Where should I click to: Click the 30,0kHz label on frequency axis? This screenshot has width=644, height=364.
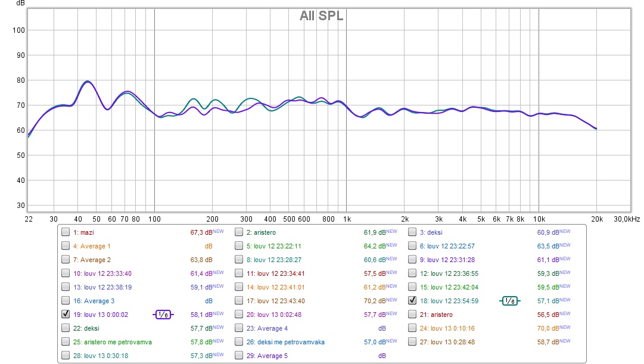pos(628,219)
